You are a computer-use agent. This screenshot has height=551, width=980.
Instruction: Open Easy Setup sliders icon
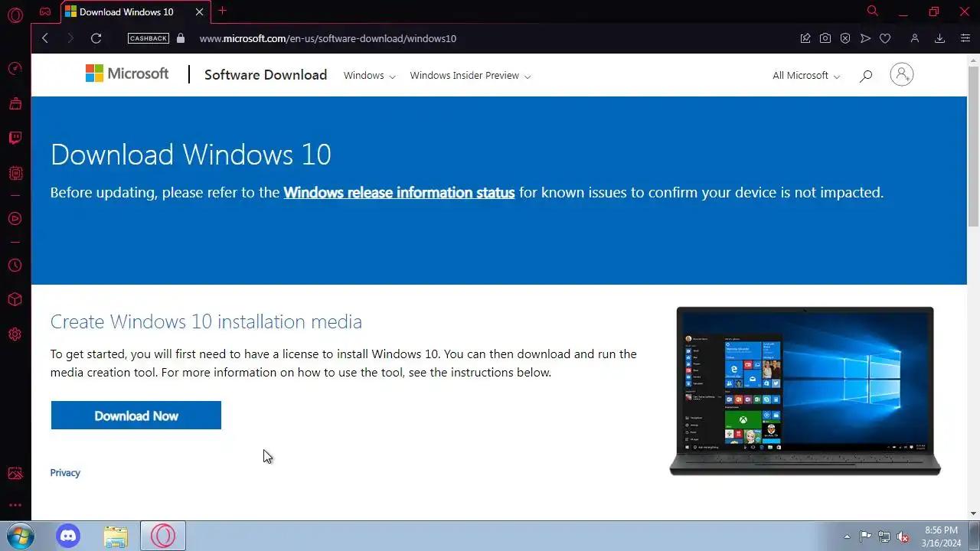(964, 38)
